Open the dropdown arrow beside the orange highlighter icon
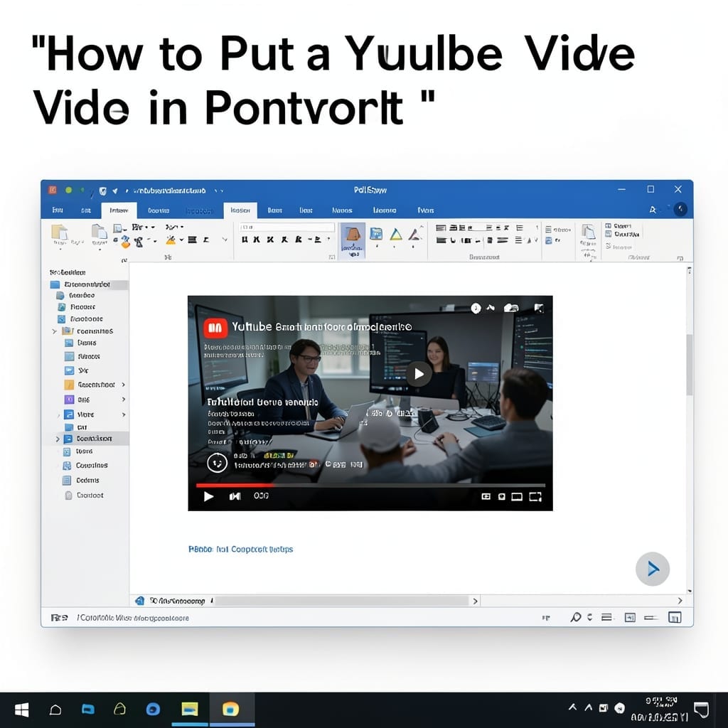The width and height of the screenshot is (728, 728). pyautogui.click(x=181, y=240)
